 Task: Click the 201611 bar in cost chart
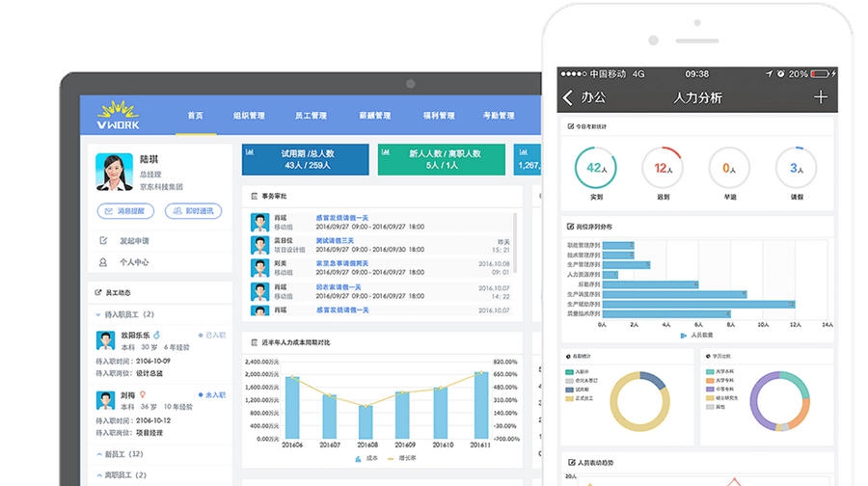pyautogui.click(x=481, y=405)
